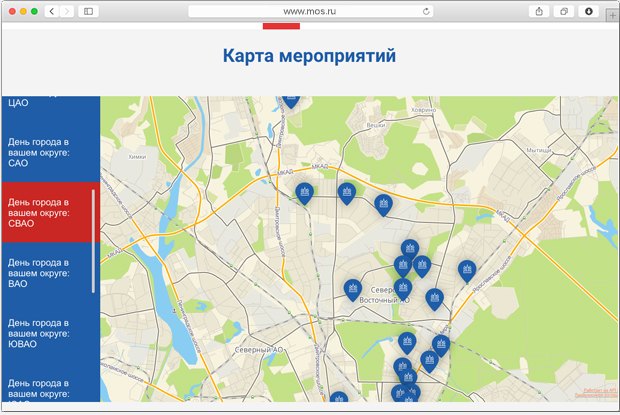The image size is (620, 415).
Task: Click the Safari back arrow button
Action: pyautogui.click(x=50, y=10)
